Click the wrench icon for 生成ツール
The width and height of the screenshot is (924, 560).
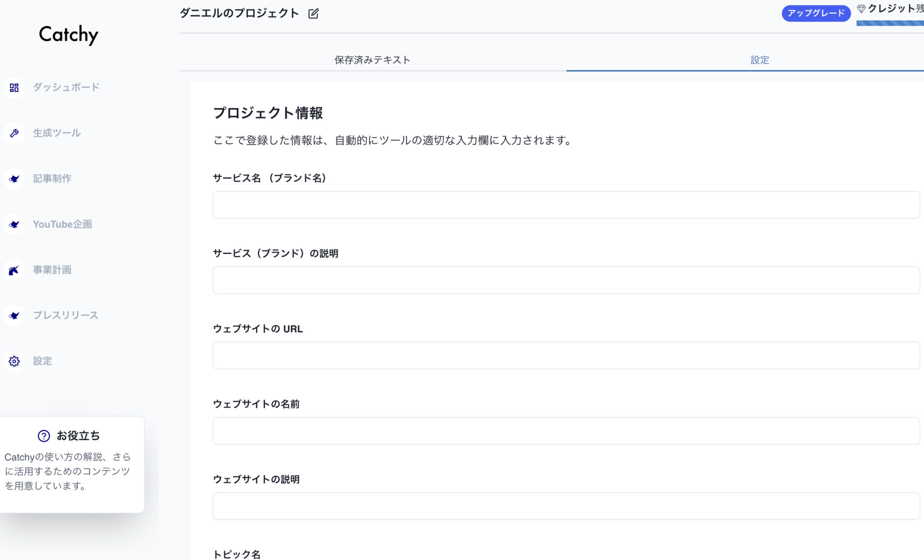(14, 133)
